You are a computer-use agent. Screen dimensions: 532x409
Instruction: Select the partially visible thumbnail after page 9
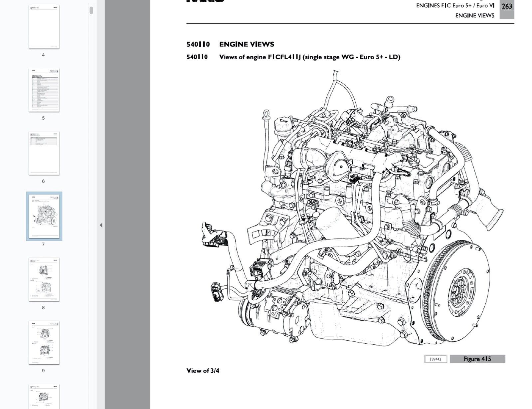pyautogui.click(x=44, y=396)
